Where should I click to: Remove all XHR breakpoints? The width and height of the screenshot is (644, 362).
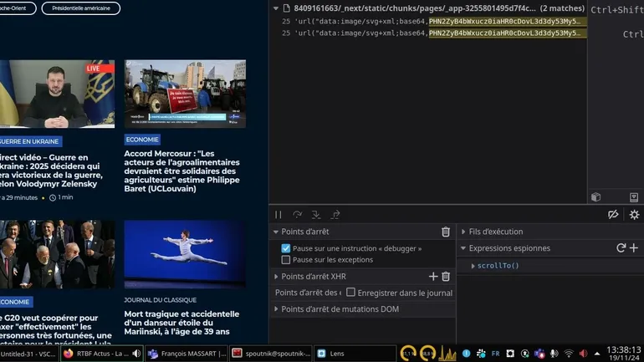pyautogui.click(x=446, y=277)
